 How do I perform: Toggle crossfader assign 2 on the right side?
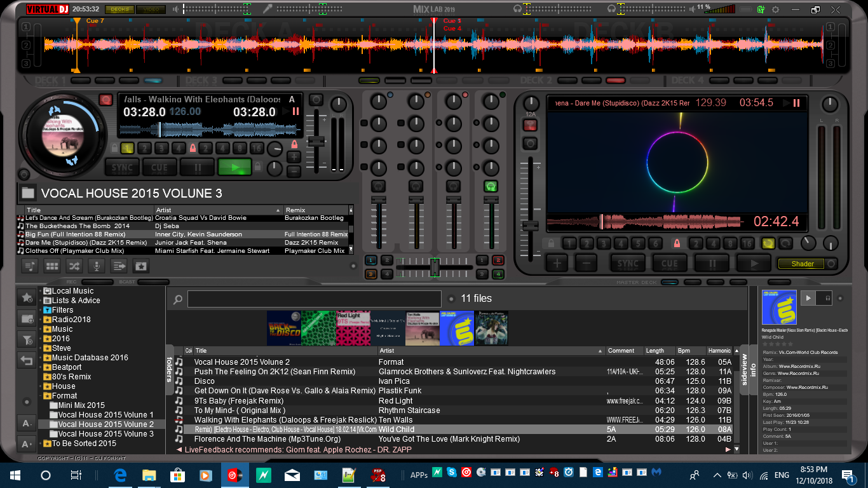pos(498,260)
